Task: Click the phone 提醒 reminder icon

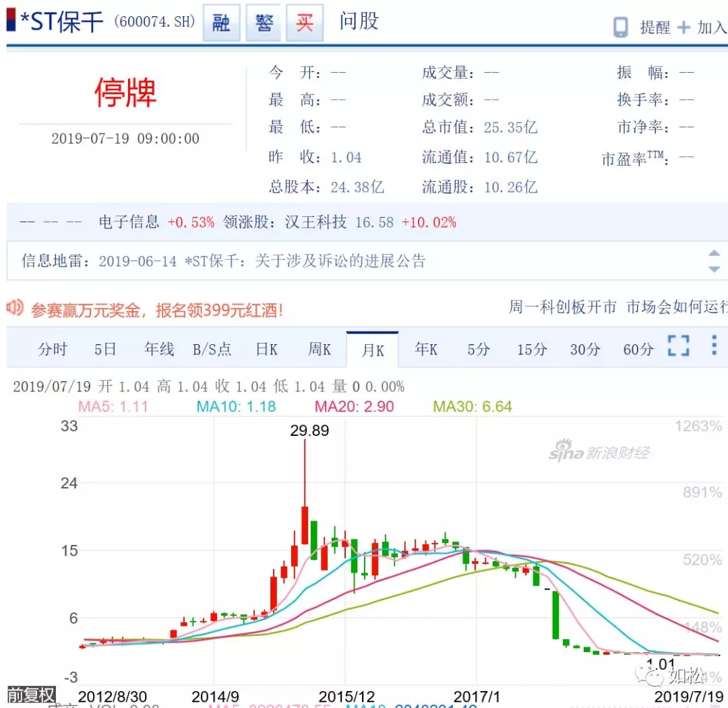Action: point(621,27)
